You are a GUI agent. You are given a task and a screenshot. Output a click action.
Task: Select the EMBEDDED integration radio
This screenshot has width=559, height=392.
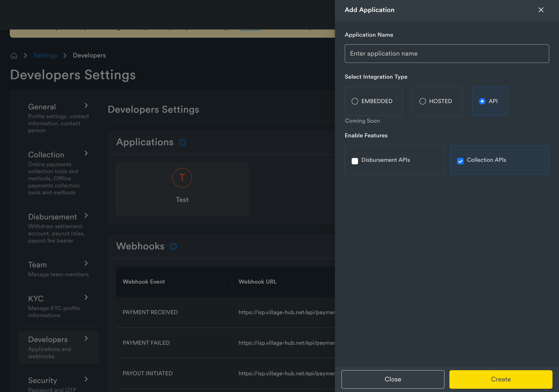[x=355, y=101]
